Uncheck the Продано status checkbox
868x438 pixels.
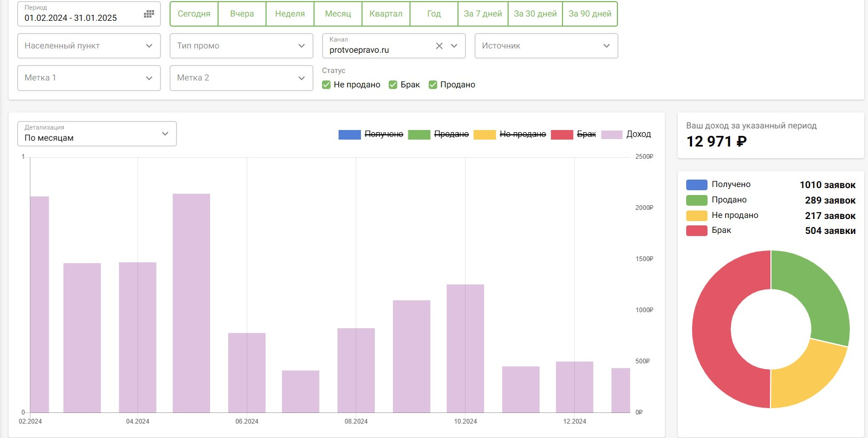pos(433,85)
